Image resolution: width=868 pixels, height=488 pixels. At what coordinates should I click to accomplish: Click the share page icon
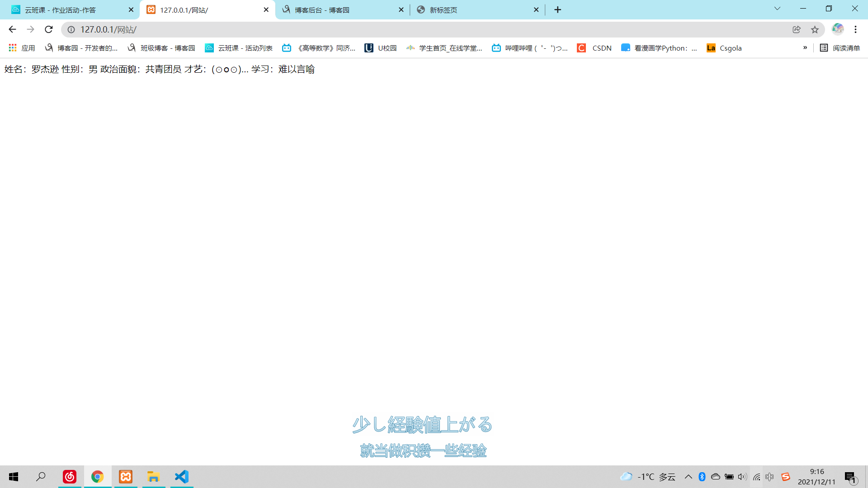click(x=797, y=29)
